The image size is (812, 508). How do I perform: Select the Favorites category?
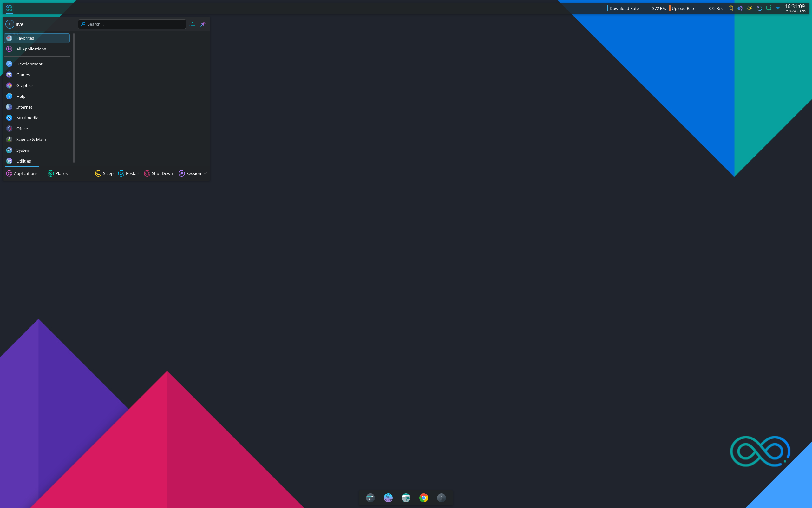tap(37, 38)
